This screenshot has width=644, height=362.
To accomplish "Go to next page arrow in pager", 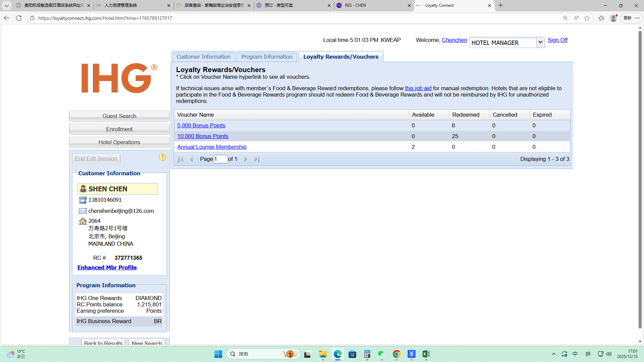I will point(246,159).
